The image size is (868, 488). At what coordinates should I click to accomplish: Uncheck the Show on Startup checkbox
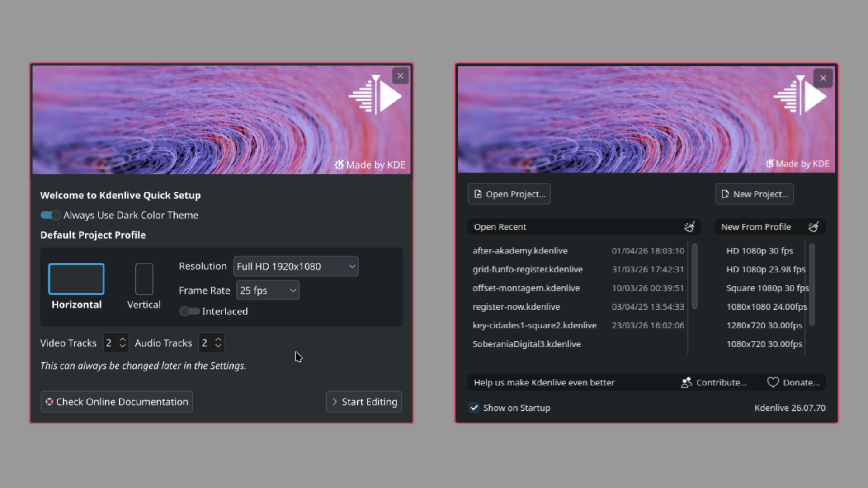[x=474, y=408]
